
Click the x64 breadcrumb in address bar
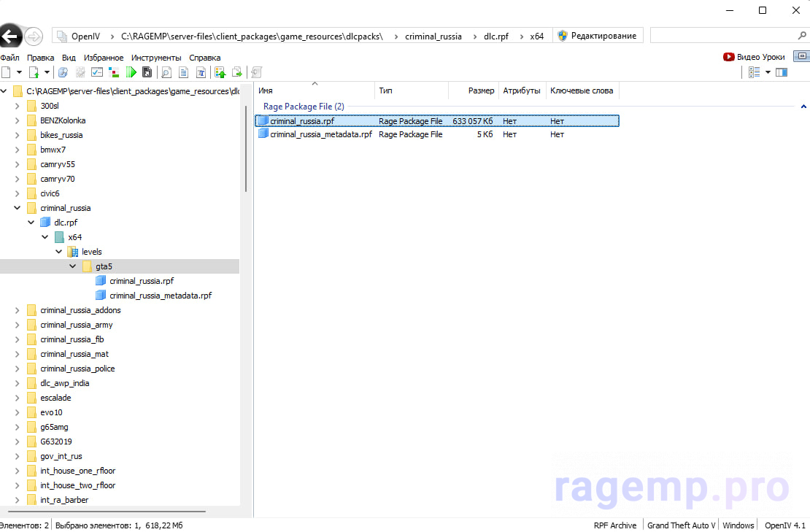point(537,36)
